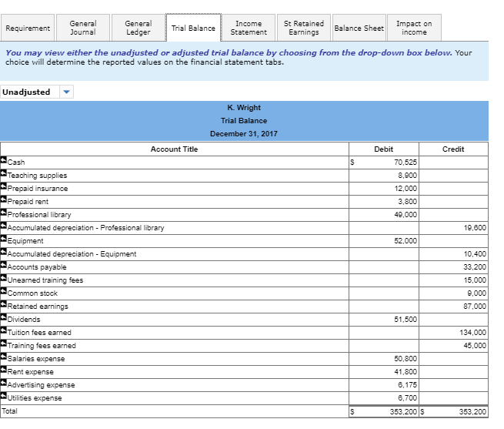Click the credit value 10,400
504x429 pixels.
click(475, 254)
